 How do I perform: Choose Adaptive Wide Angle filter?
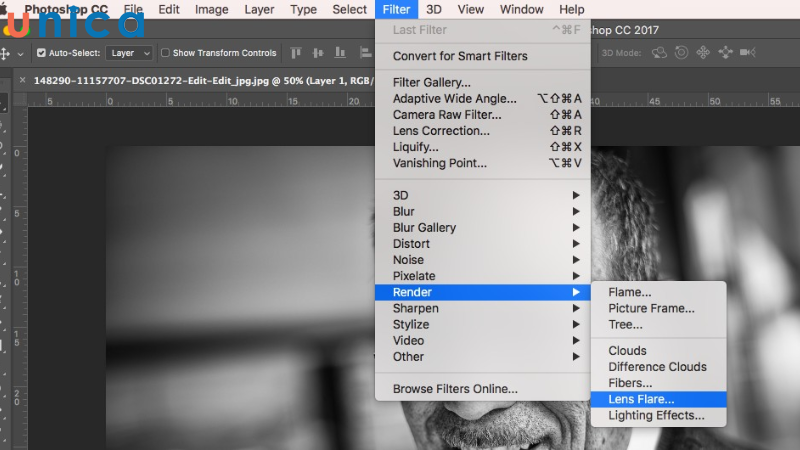483,98
